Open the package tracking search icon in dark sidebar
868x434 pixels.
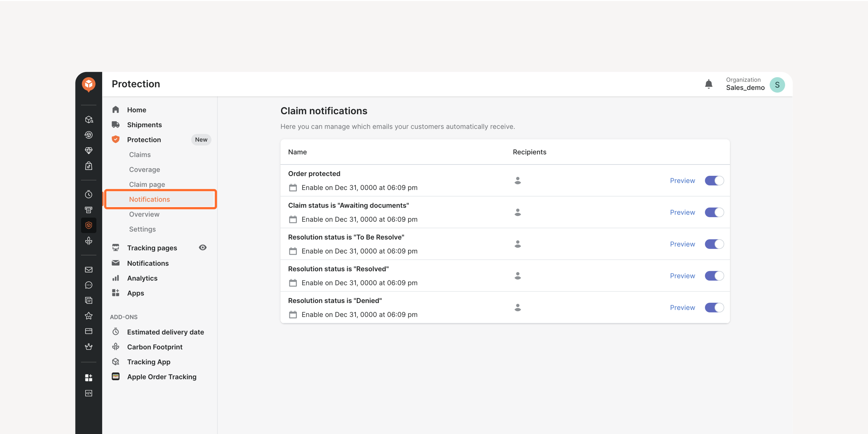pyautogui.click(x=89, y=119)
